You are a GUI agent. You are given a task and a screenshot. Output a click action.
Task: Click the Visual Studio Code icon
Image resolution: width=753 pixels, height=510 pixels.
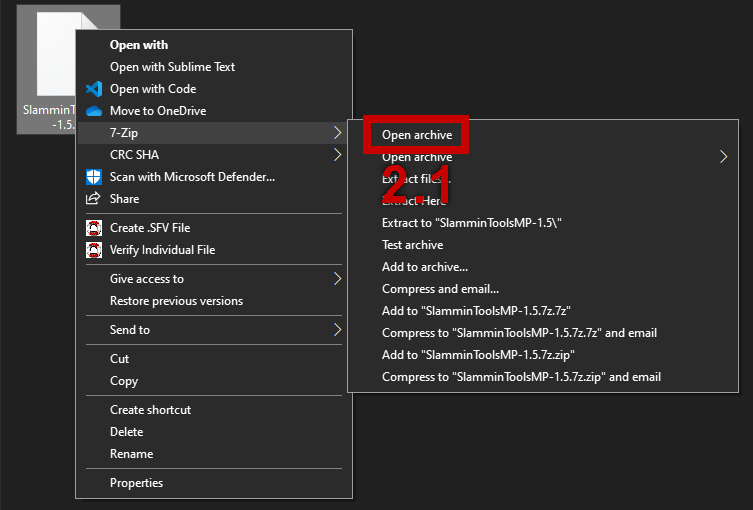(94, 89)
